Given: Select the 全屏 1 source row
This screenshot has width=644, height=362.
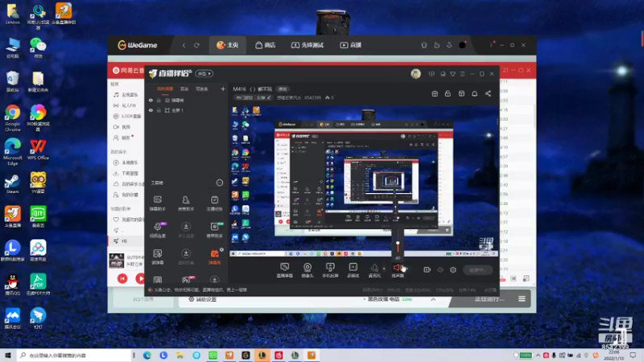Looking at the screenshot, I should click(187, 110).
